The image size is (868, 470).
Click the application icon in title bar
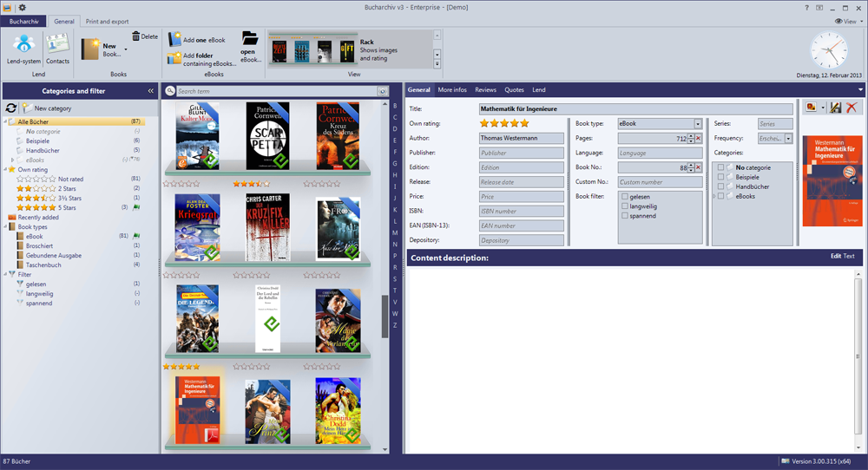coord(7,7)
